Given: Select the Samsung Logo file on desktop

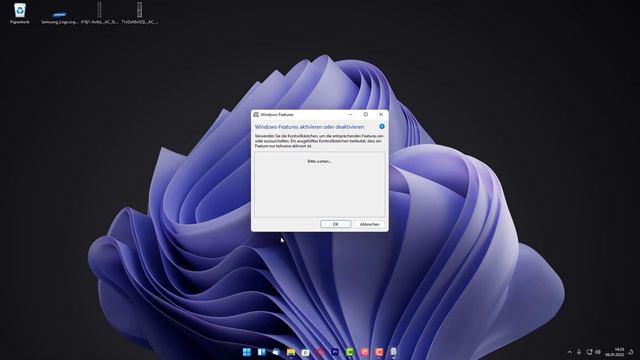Looking at the screenshot, I should click(59, 15).
